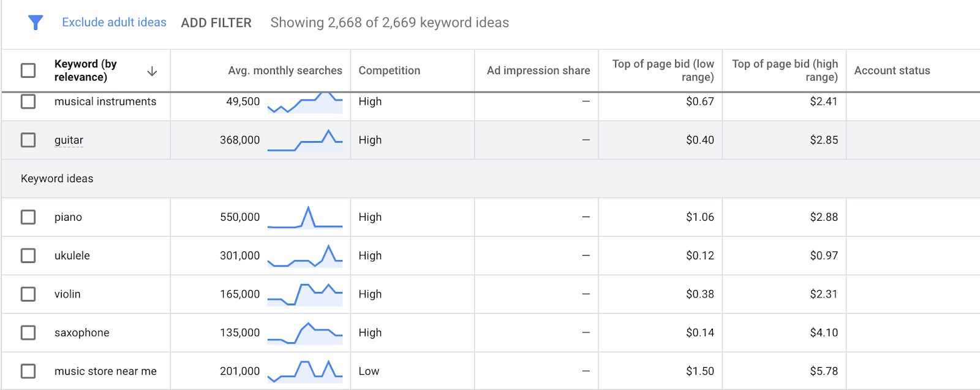This screenshot has height=390, width=980.
Task: Check the musical instruments row checkbox
Action: tap(28, 101)
